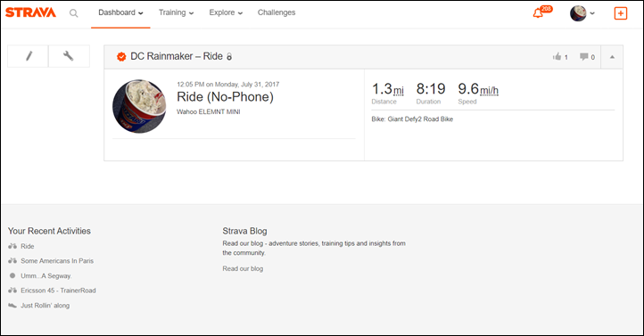Open the wrench actions icon
Image resolution: width=644 pixels, height=336 pixels.
click(69, 56)
